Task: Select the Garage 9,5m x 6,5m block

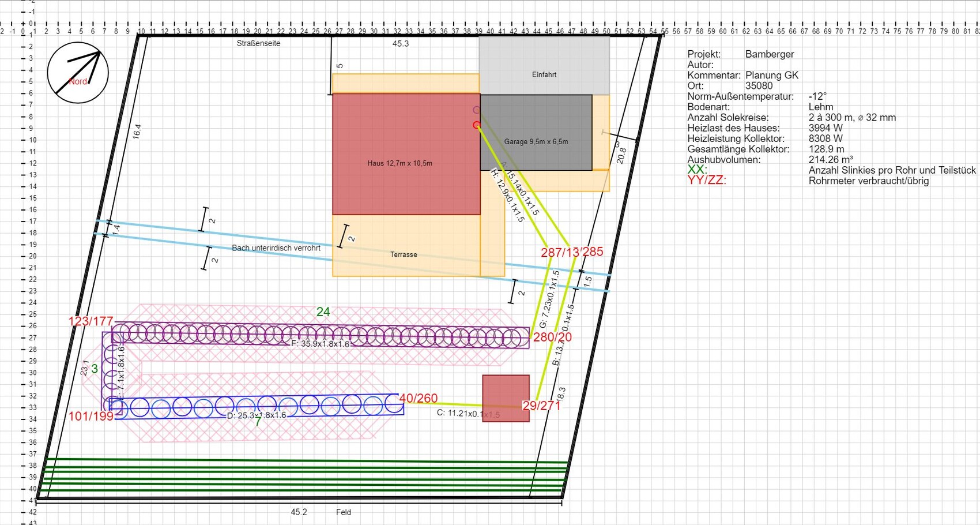Action: pos(536,133)
